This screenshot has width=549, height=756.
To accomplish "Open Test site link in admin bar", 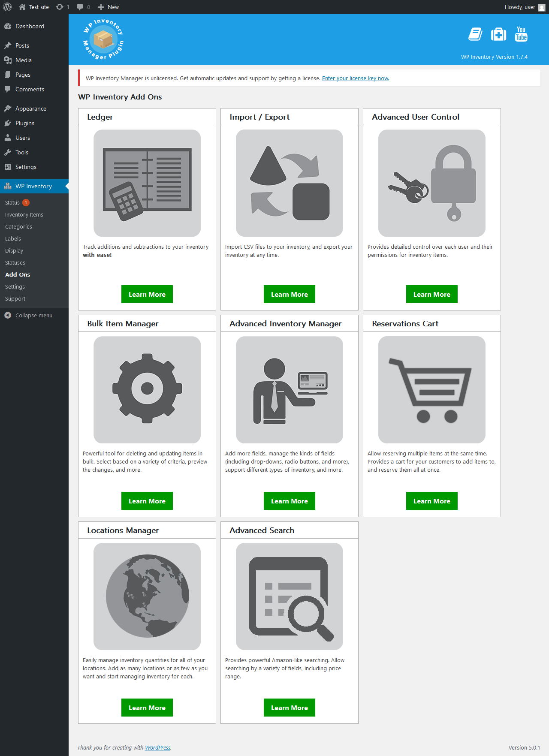I will coord(34,7).
